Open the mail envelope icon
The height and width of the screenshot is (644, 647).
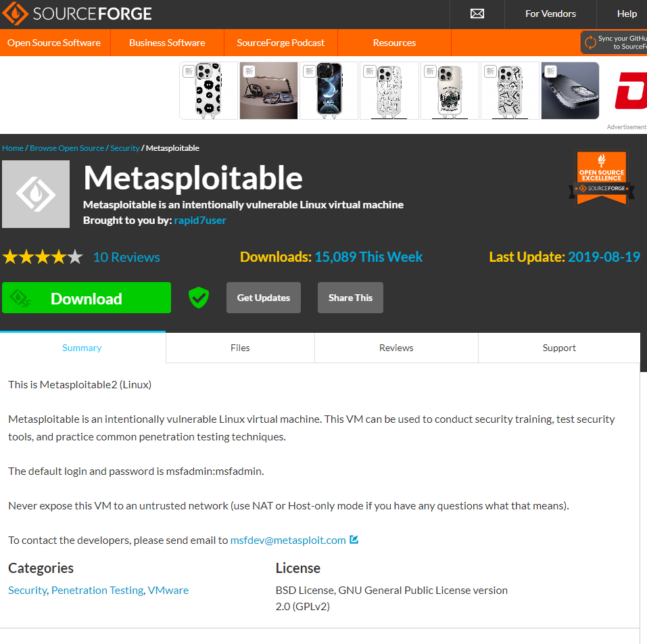point(477,14)
